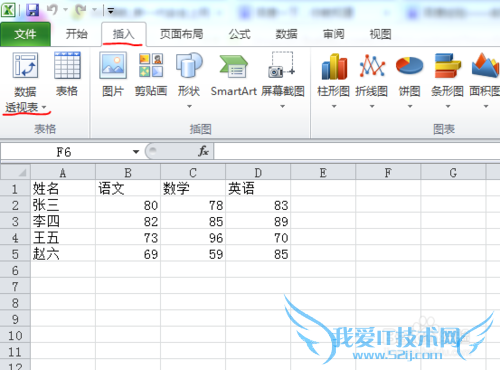The width and height of the screenshot is (500, 370).
Task: Click the cell with value 89
Action: pos(258,221)
